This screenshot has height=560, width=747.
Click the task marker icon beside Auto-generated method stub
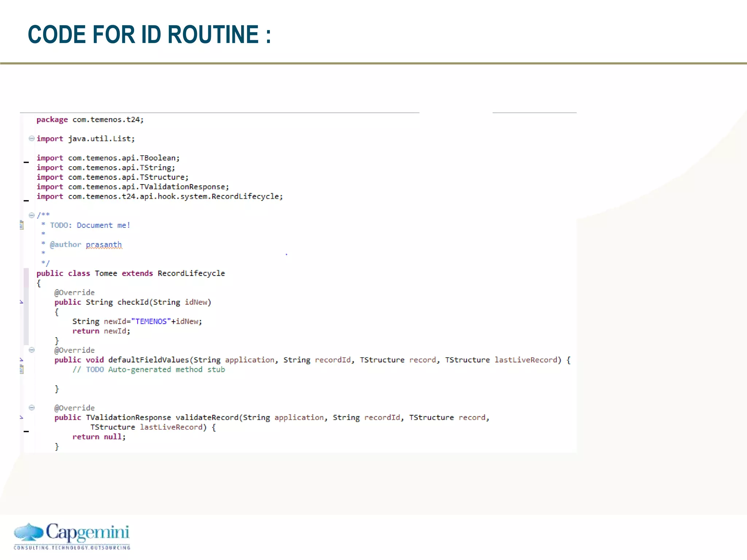[x=22, y=369]
